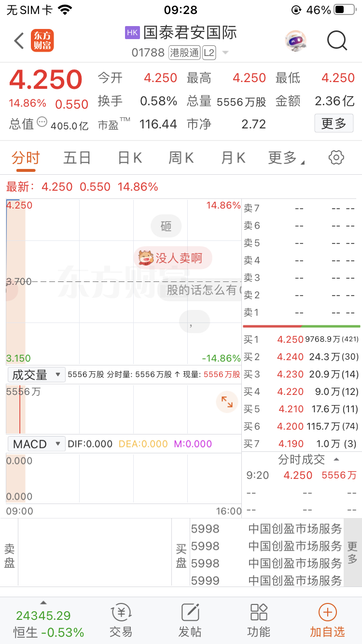Open the MACD indicator dropdown
Viewport: 362px width, 644px height.
tap(36, 444)
